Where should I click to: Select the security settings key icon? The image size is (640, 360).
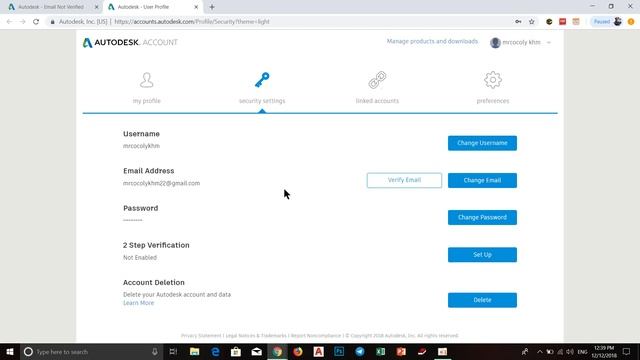pos(262,80)
